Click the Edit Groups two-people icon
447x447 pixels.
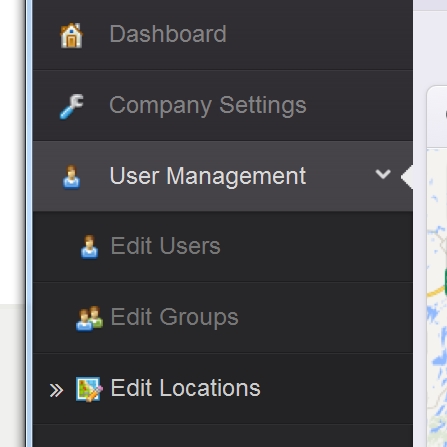[x=89, y=318]
